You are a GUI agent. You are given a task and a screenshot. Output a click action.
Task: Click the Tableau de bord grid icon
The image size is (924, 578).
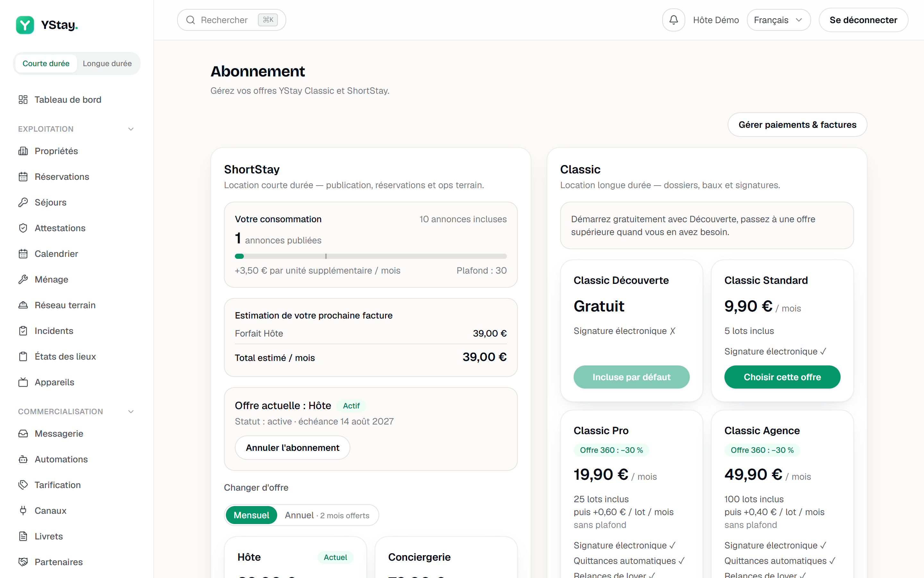[23, 100]
